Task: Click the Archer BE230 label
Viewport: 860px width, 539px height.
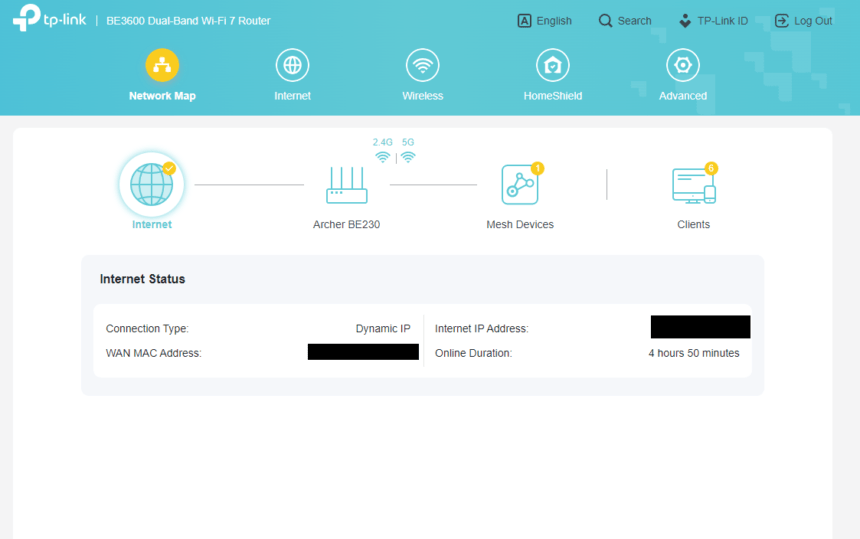Action: coord(347,224)
